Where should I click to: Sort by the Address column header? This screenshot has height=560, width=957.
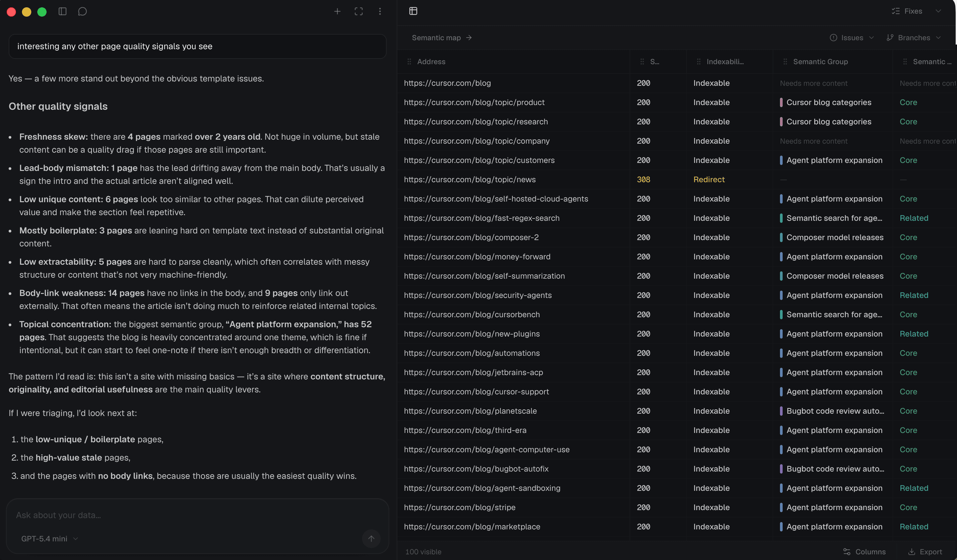tap(431, 62)
